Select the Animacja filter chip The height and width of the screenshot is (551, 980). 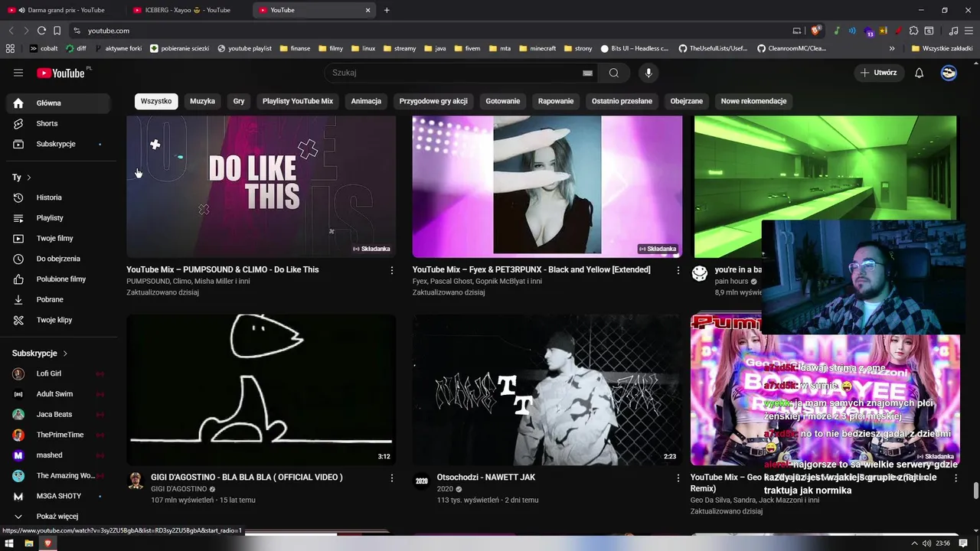tap(366, 101)
